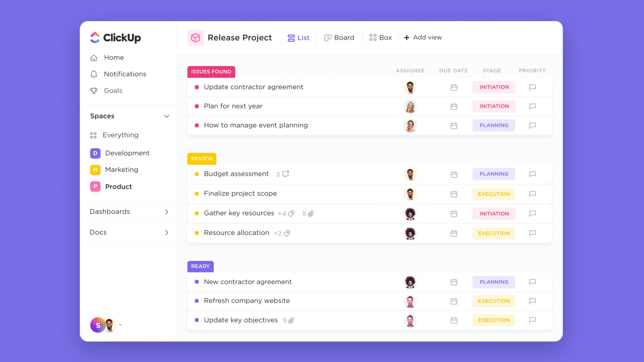Open Add view button
Image resolution: width=644 pixels, height=362 pixels.
(x=422, y=37)
